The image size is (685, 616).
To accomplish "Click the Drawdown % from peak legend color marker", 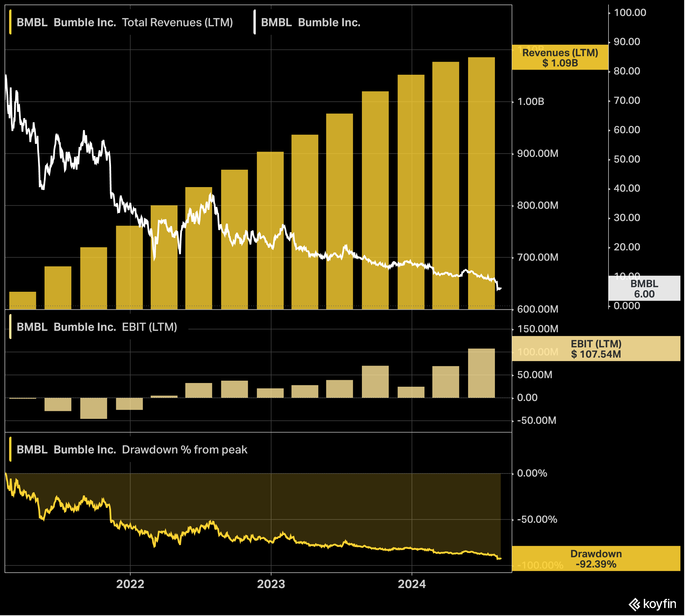I will (11, 450).
